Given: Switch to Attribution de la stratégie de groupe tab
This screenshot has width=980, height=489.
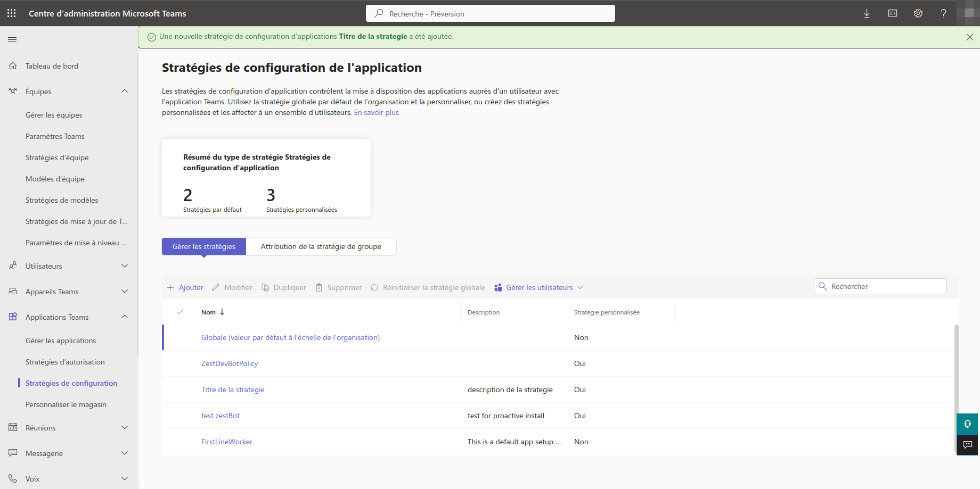Looking at the screenshot, I should point(321,246).
